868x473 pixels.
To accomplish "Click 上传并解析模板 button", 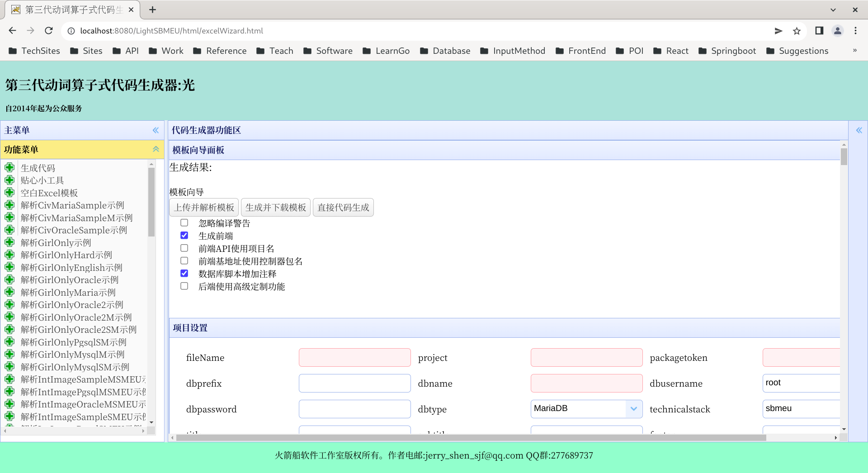I will [204, 208].
